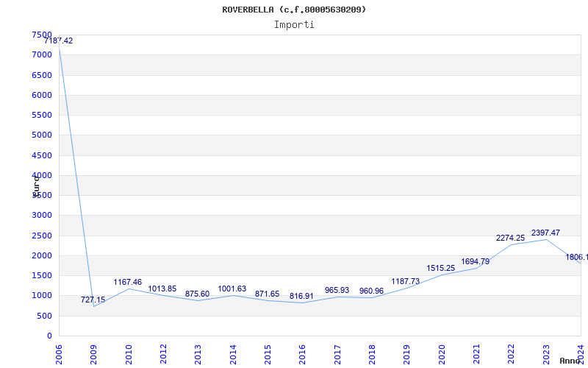Click the y-axis value 7000

42,54
